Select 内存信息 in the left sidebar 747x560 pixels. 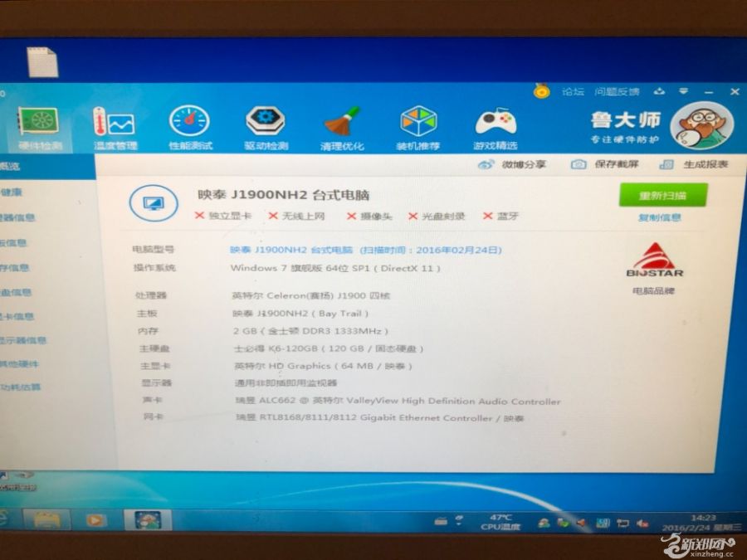pos(14,268)
